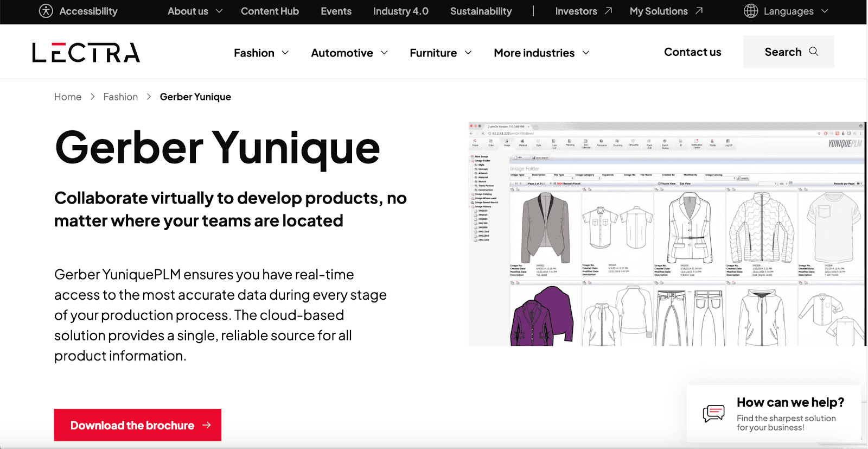Click the chevron next to About us
This screenshot has height=449, width=868.
pyautogui.click(x=219, y=11)
